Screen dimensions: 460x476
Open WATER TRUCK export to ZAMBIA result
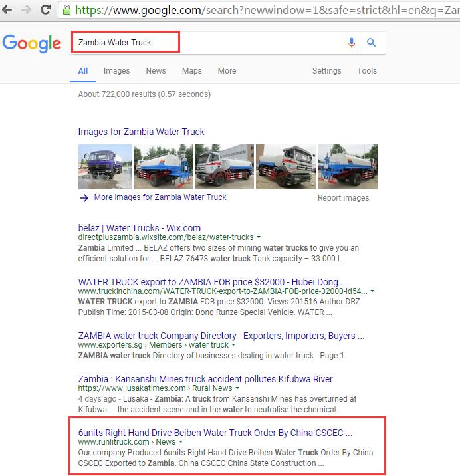(213, 282)
